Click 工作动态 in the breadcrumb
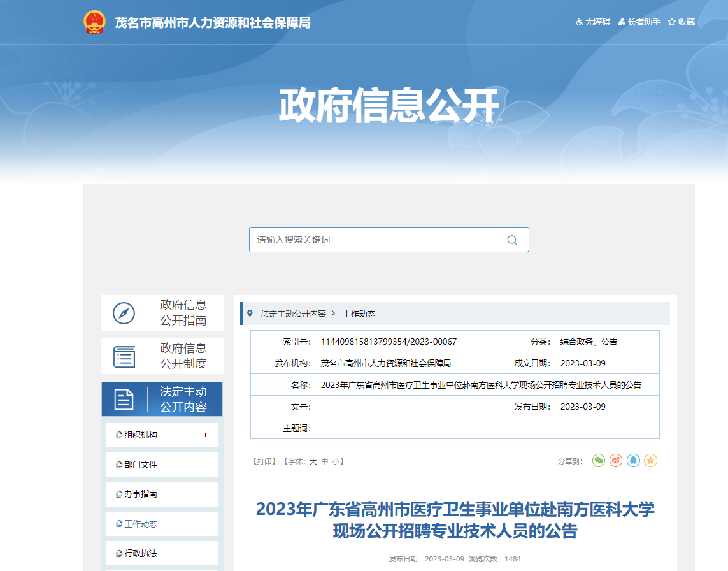The height and width of the screenshot is (571, 728). 359,314
